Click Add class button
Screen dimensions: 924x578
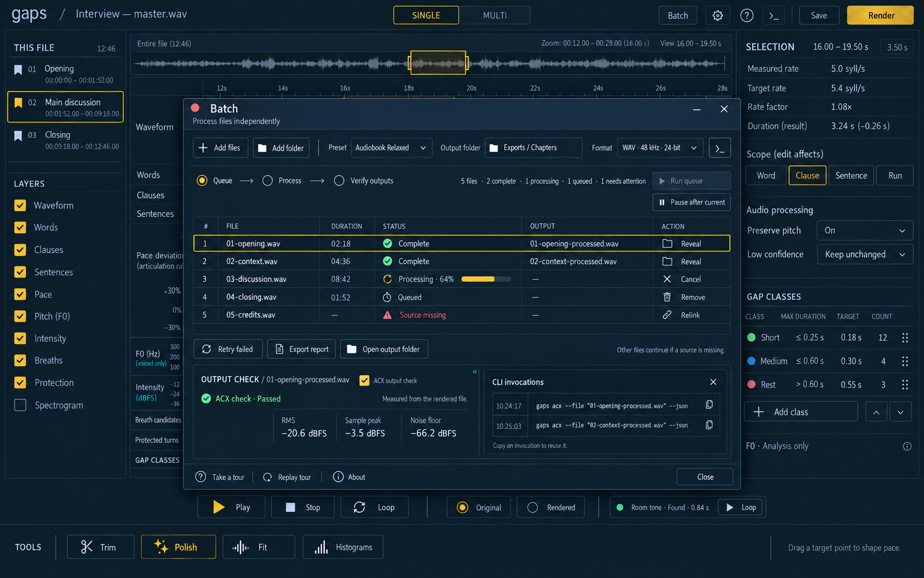pyautogui.click(x=800, y=412)
